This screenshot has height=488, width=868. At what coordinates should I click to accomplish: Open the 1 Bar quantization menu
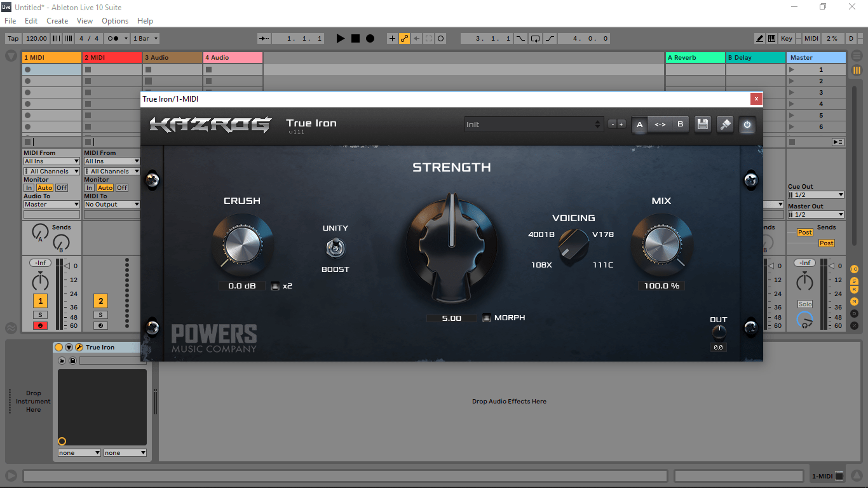coord(145,38)
